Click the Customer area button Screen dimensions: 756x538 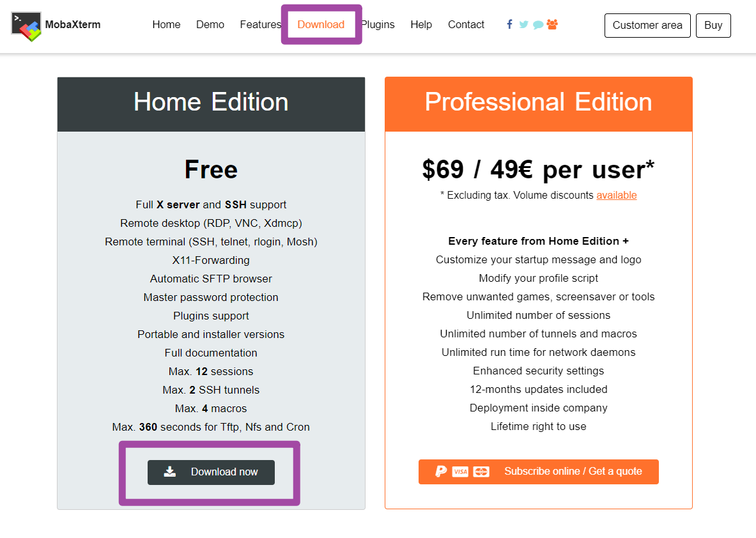click(x=647, y=26)
